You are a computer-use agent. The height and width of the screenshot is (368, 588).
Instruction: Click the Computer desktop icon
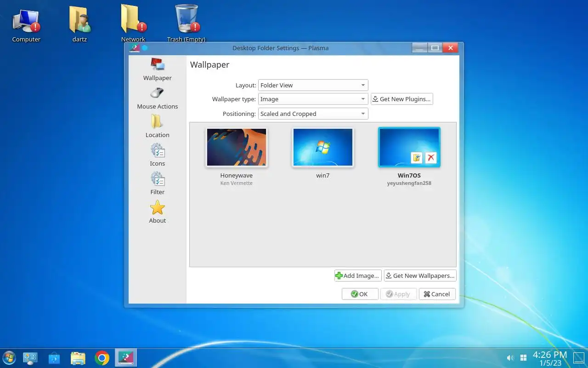click(x=26, y=25)
